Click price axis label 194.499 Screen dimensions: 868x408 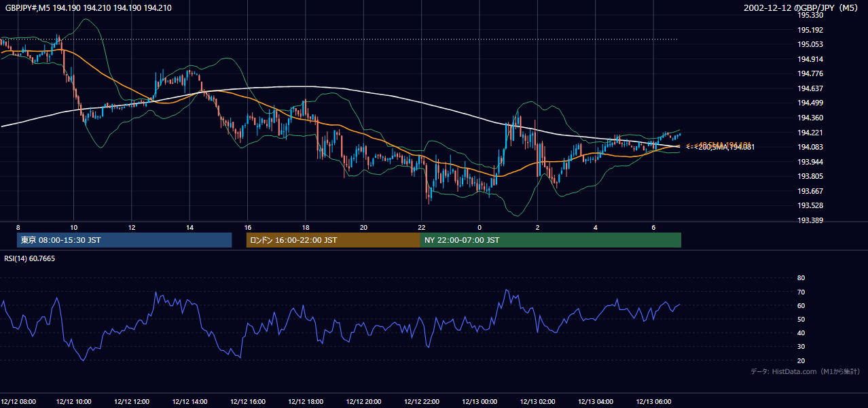[810, 103]
